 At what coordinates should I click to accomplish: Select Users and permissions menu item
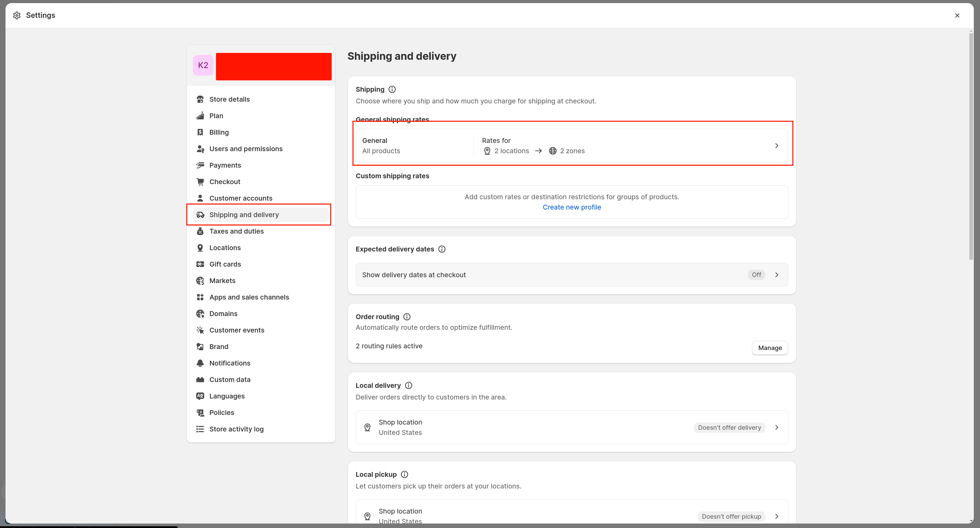tap(261, 149)
